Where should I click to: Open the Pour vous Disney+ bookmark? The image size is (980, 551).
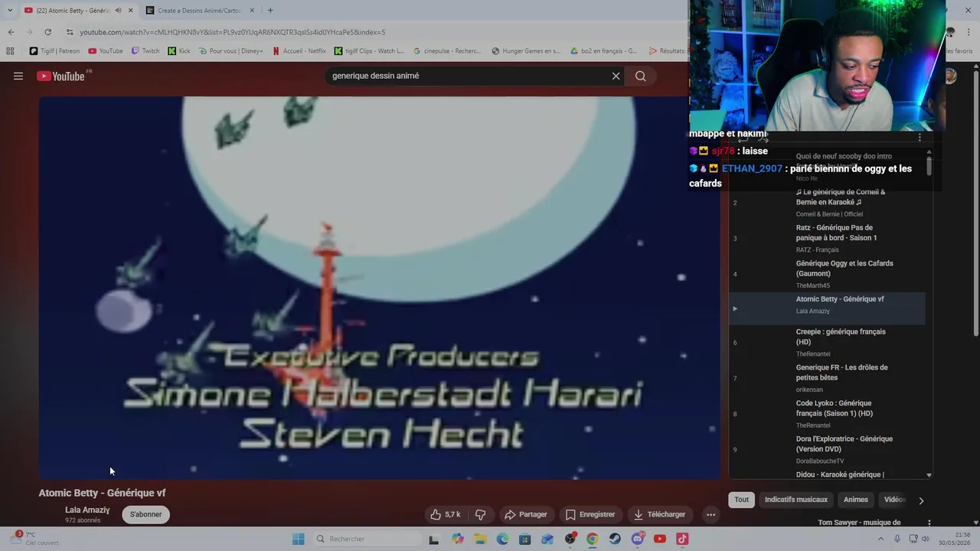(230, 51)
